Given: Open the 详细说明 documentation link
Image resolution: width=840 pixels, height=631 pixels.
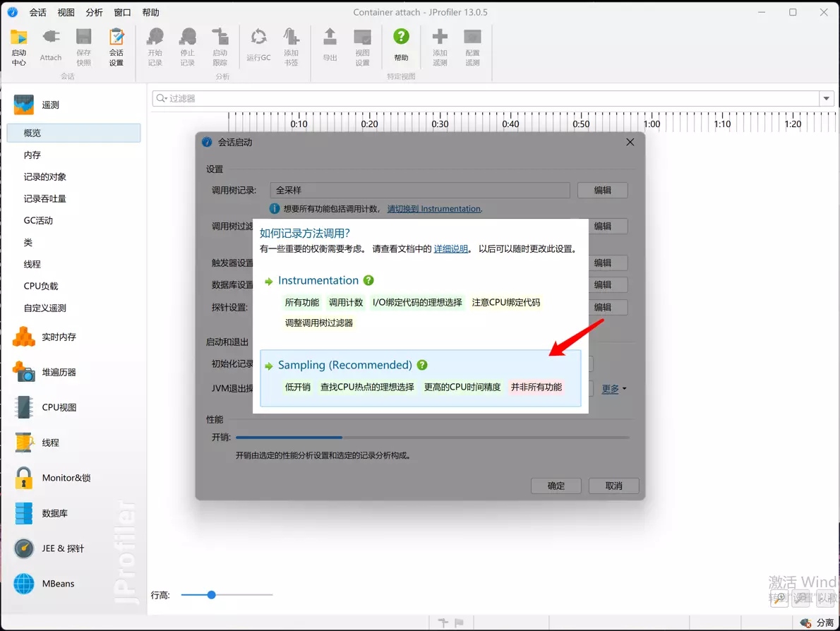Looking at the screenshot, I should click(450, 249).
